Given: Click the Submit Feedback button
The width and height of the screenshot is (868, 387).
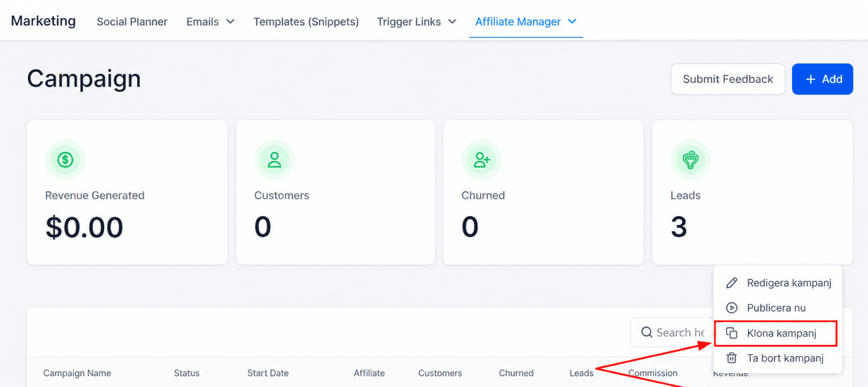Looking at the screenshot, I should (728, 79).
